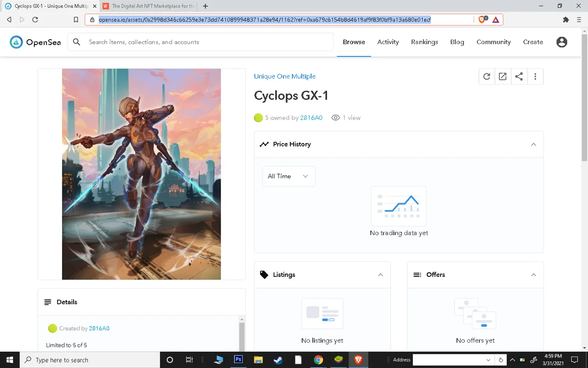Viewport: 588px width, 368px height.
Task: Open a new browser tab
Action: tap(205, 6)
